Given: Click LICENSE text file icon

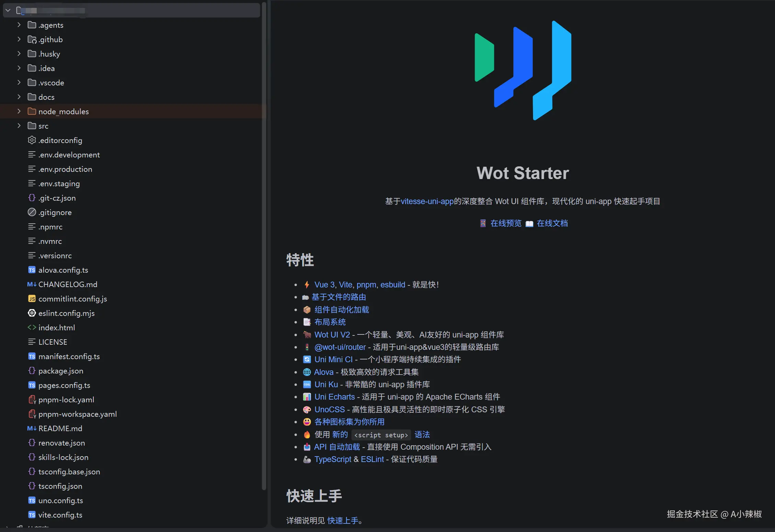Looking at the screenshot, I should coord(32,342).
